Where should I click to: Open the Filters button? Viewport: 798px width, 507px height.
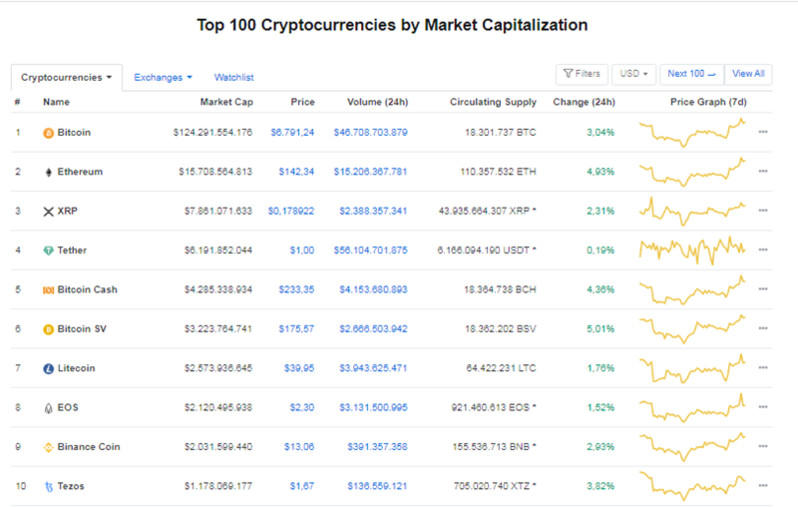tap(581, 74)
